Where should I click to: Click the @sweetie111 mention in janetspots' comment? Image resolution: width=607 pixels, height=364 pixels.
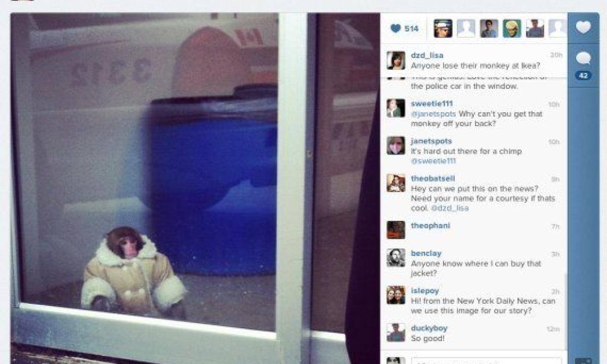point(433,161)
